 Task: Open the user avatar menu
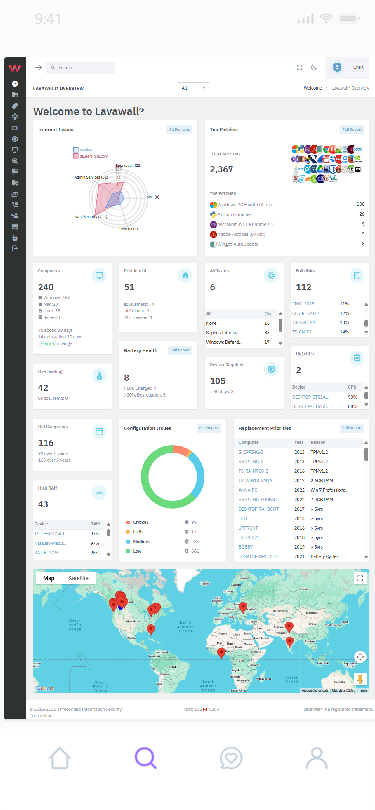point(337,68)
